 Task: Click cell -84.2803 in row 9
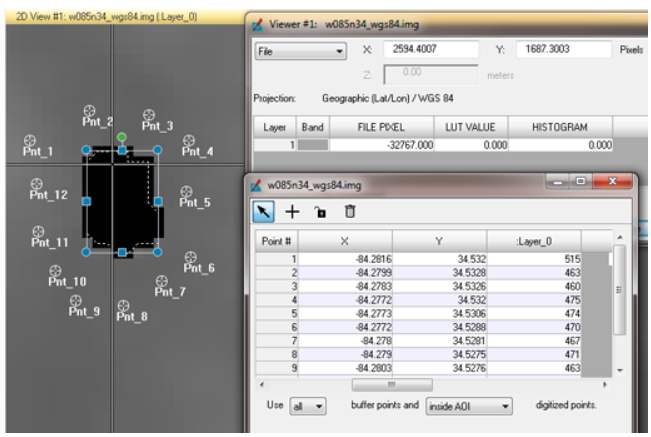tap(345, 368)
